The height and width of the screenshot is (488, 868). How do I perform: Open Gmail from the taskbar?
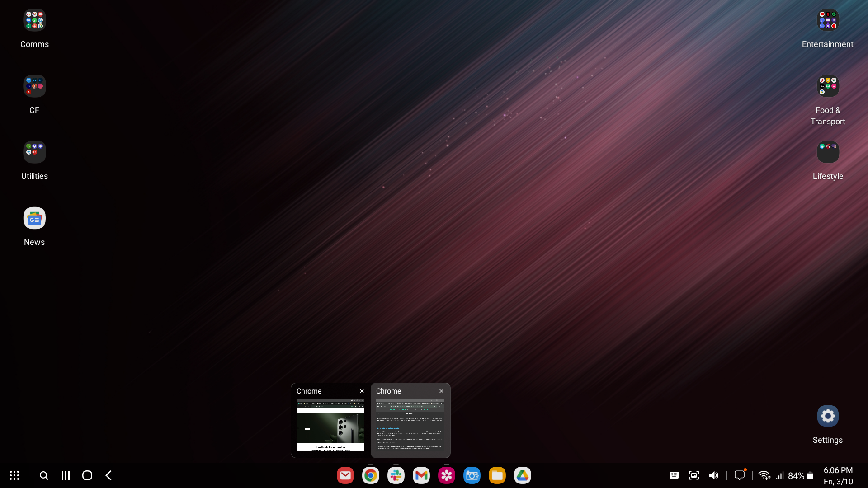pos(421,475)
